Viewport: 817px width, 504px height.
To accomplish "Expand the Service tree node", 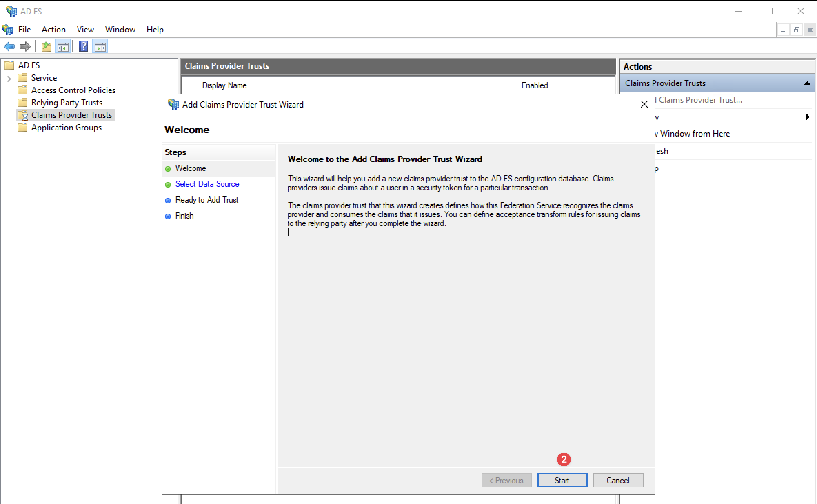I will (x=9, y=78).
